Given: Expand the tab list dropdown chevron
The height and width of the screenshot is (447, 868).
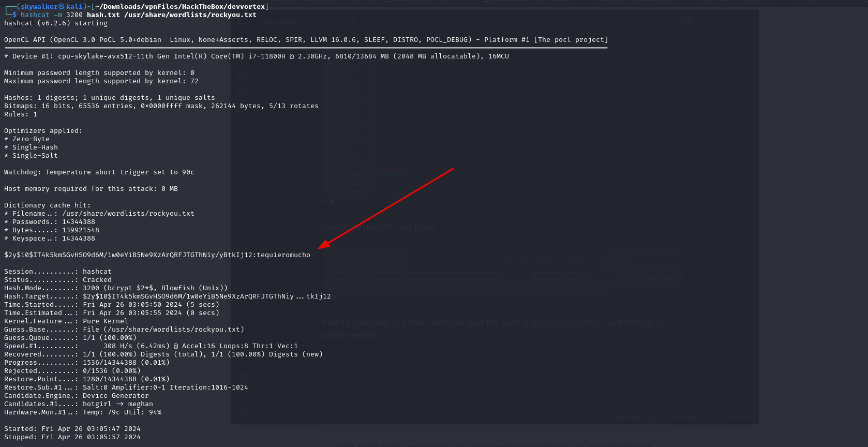Looking at the screenshot, I should [x=669, y=21].
